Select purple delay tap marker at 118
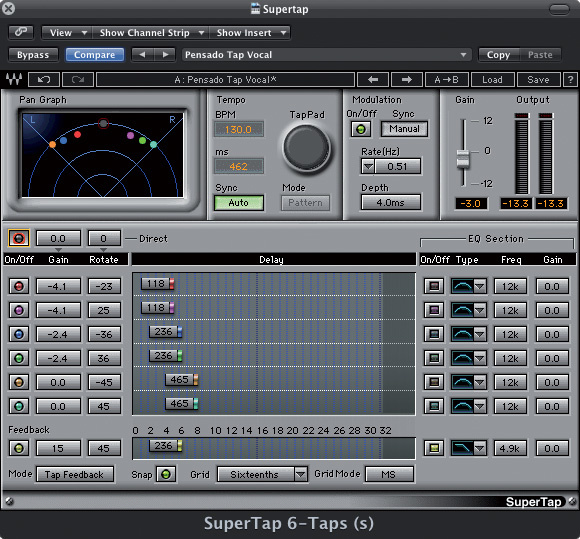The width and height of the screenshot is (580, 539). pyautogui.click(x=158, y=307)
